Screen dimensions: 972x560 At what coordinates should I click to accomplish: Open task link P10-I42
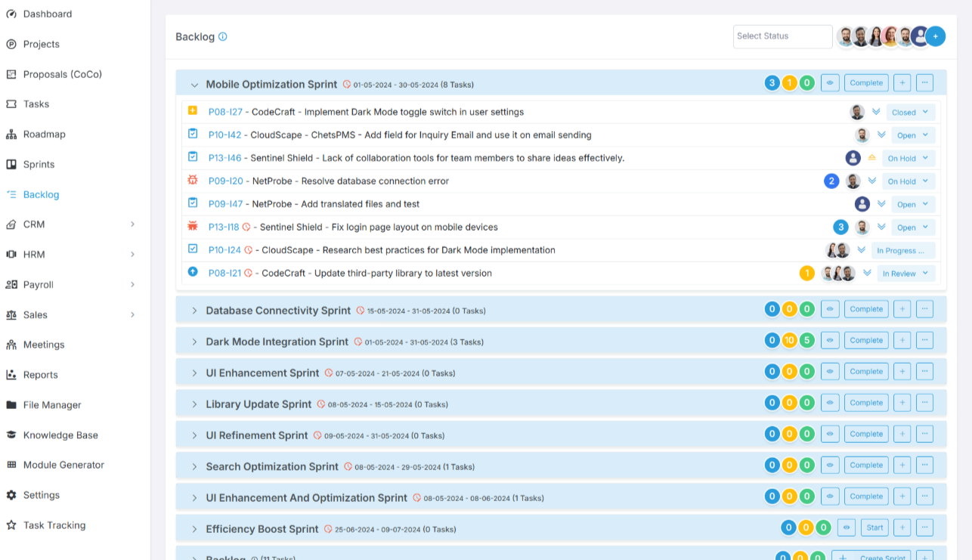pos(224,135)
